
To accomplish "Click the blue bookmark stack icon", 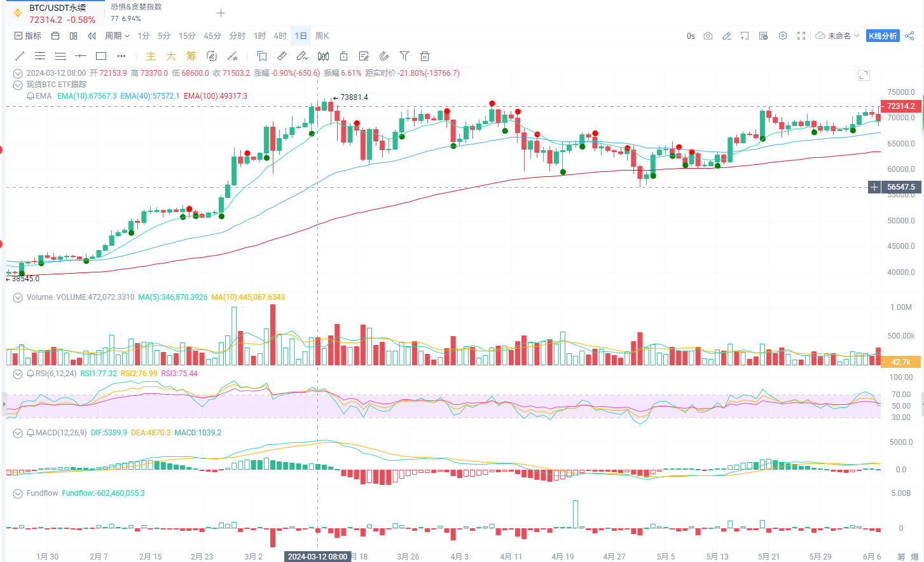I will pyautogui.click(x=262, y=56).
